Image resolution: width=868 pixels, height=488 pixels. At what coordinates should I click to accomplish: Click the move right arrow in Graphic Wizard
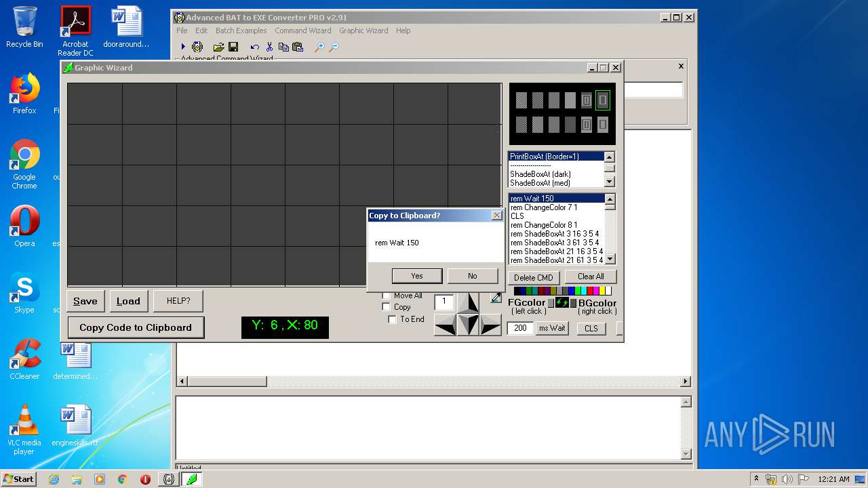490,325
